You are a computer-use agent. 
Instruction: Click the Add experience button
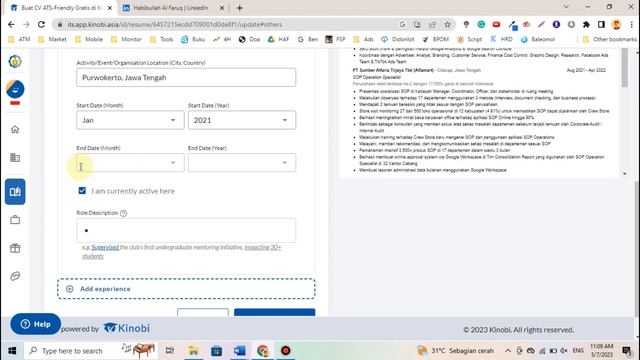coord(186,289)
